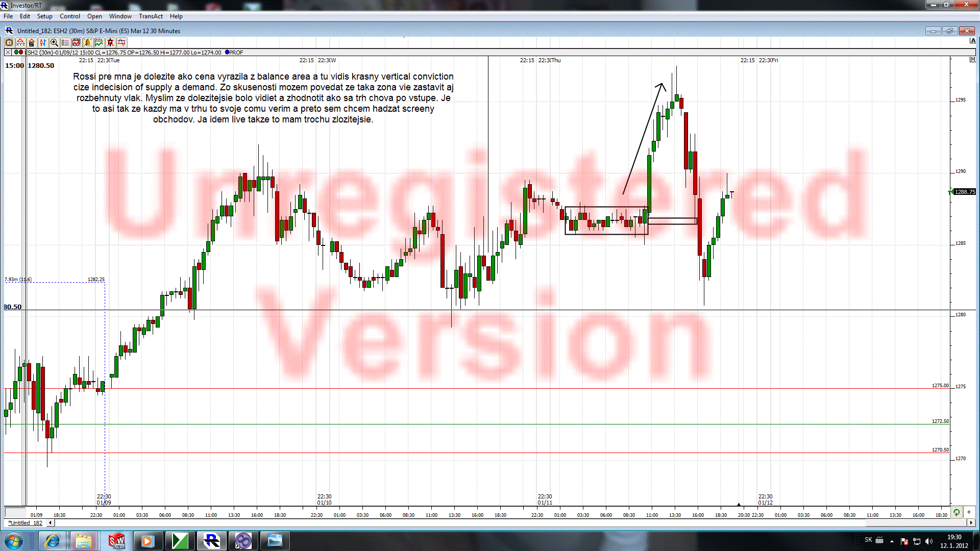Click the technical indicator TITL icon
The image size is (980, 551).
point(99,42)
